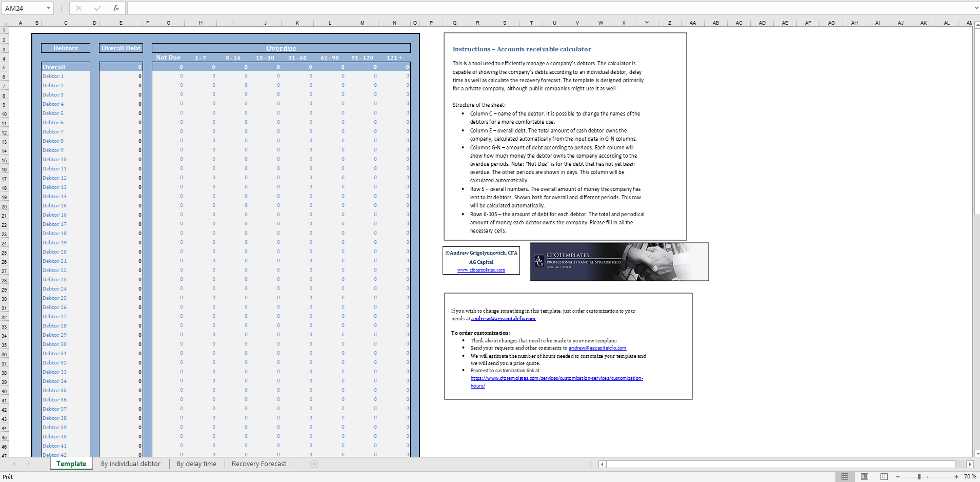Screen dimensions: 980x482
Task: Click the zoom out minus button
Action: point(898,477)
